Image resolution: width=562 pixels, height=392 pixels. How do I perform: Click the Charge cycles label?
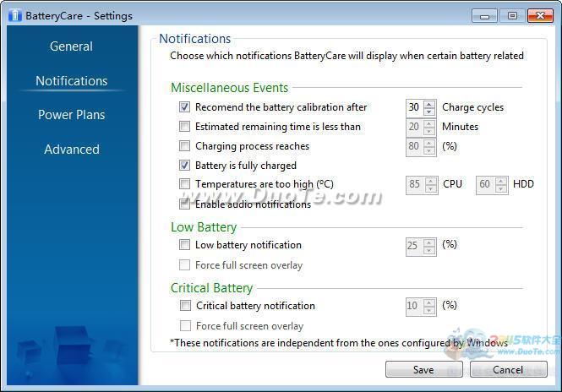pyautogui.click(x=472, y=107)
